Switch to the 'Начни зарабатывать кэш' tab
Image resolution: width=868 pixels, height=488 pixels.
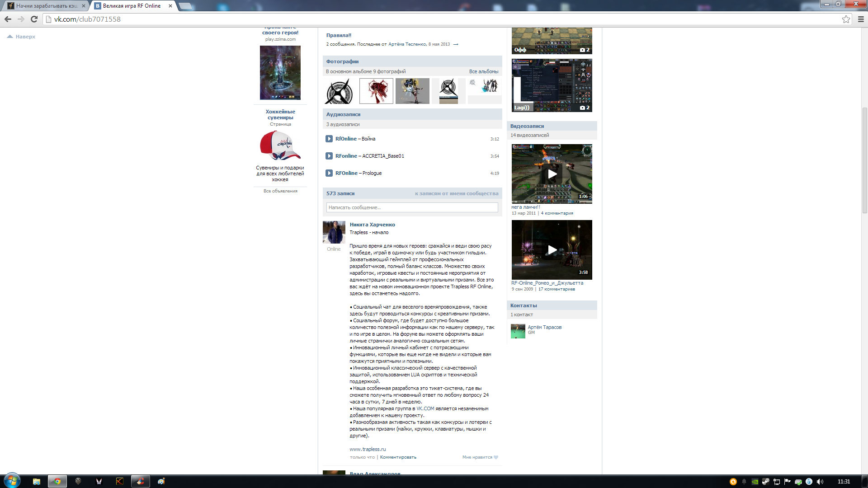(x=46, y=6)
